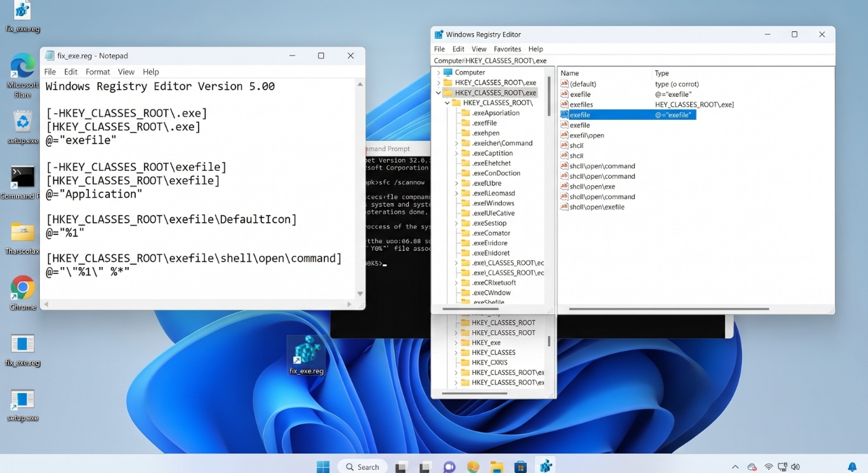Open the Recycle Bin desktop icon
The width and height of the screenshot is (868, 473).
click(x=22, y=123)
